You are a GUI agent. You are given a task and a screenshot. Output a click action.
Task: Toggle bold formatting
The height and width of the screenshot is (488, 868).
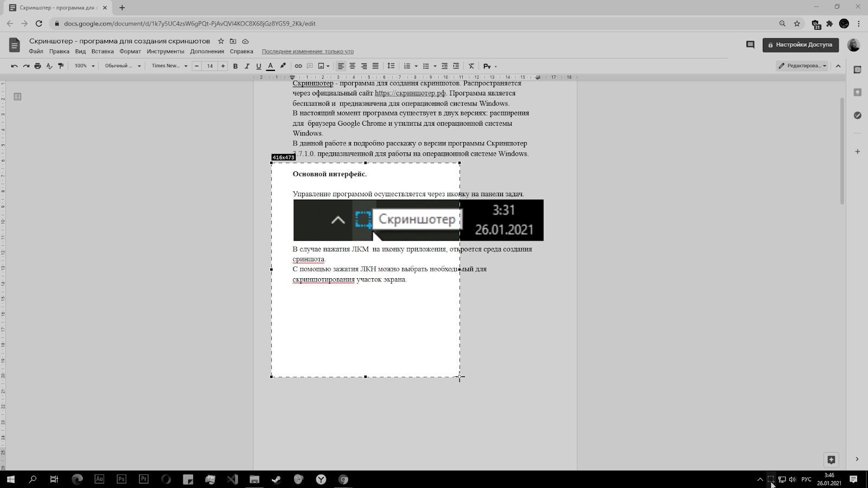pyautogui.click(x=235, y=66)
